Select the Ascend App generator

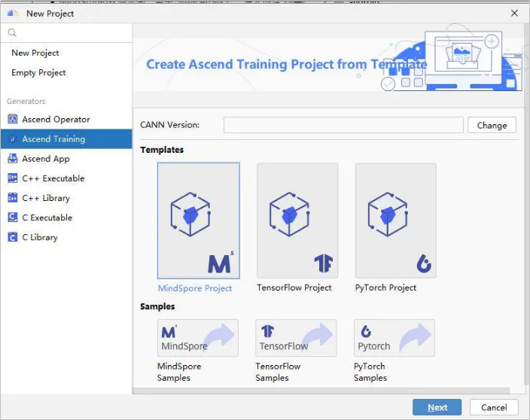[x=66, y=159]
